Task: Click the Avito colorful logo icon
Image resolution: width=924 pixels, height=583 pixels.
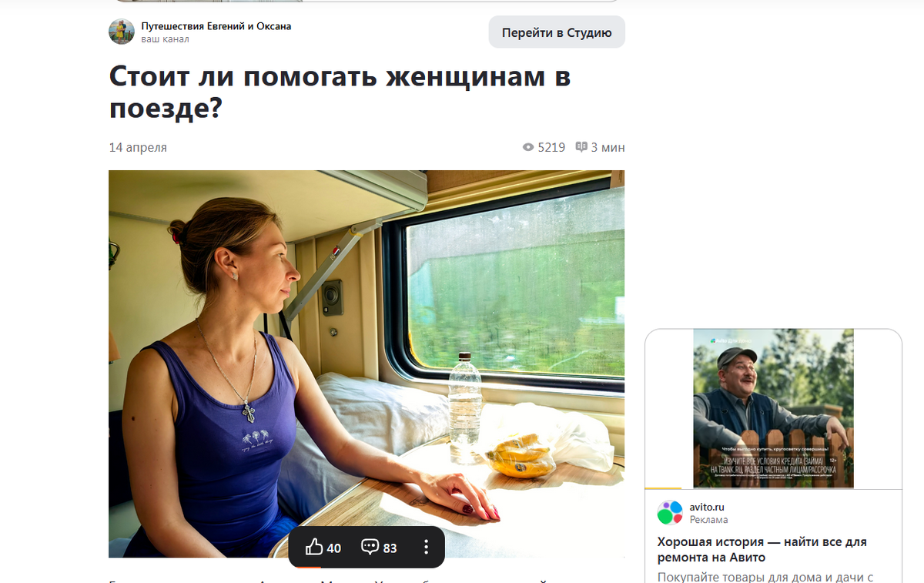Action: [x=670, y=513]
